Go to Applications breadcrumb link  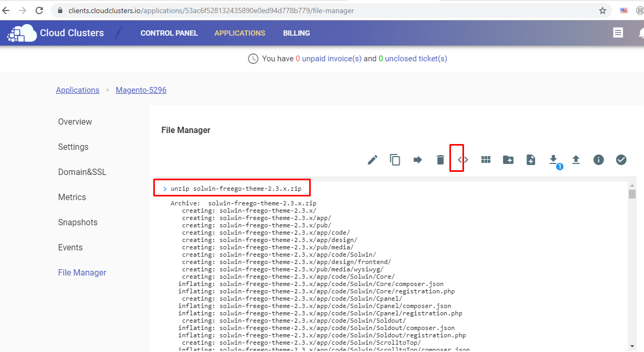(77, 90)
